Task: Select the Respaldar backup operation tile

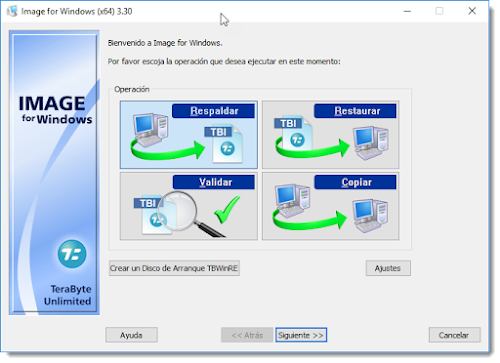Action: tap(189, 135)
